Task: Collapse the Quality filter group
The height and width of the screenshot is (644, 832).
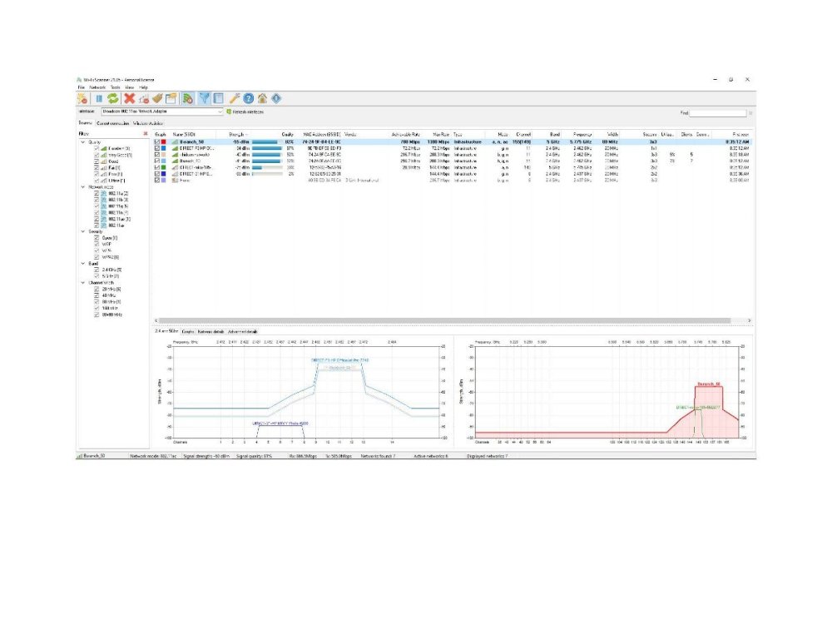Action: click(82, 142)
